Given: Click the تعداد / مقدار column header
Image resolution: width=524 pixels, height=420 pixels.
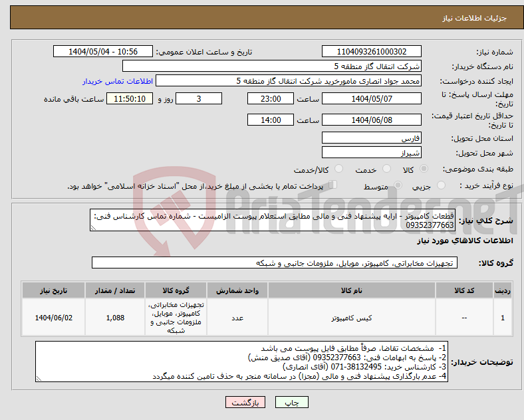Looking at the screenshot, I should (x=115, y=290).
